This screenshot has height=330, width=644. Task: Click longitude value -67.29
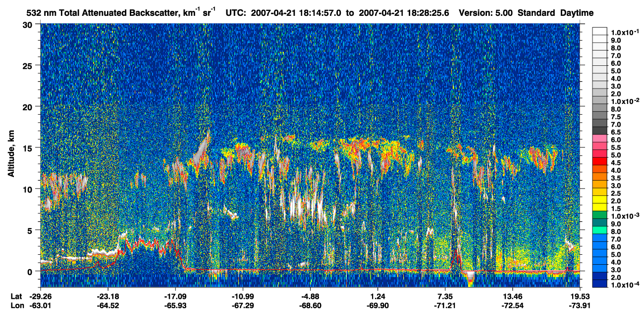tap(243, 305)
